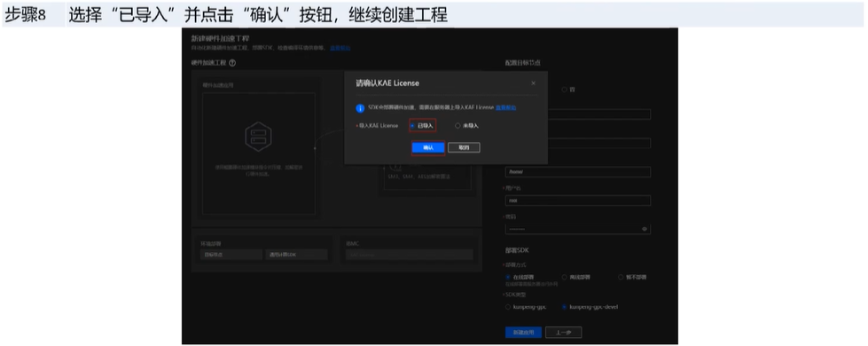Click the 通用计算SDK box under 环境部署
The width and height of the screenshot is (868, 346).
pyautogui.click(x=296, y=255)
